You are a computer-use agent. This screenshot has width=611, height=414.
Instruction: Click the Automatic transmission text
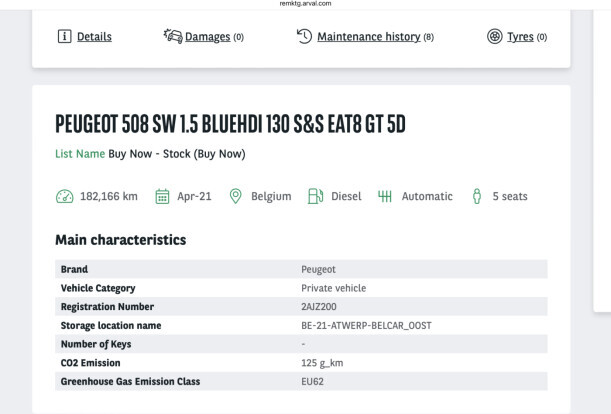click(x=427, y=196)
